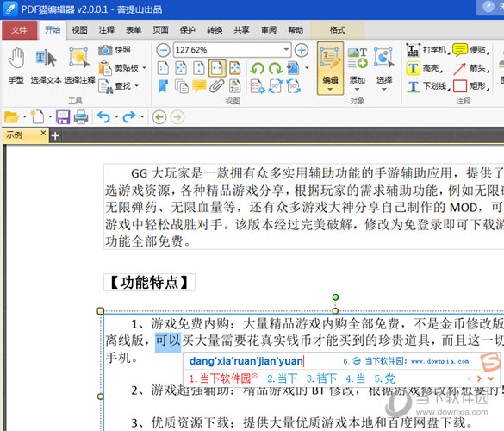Click the print icon
The height and width of the screenshot is (431, 504).
click(81, 117)
